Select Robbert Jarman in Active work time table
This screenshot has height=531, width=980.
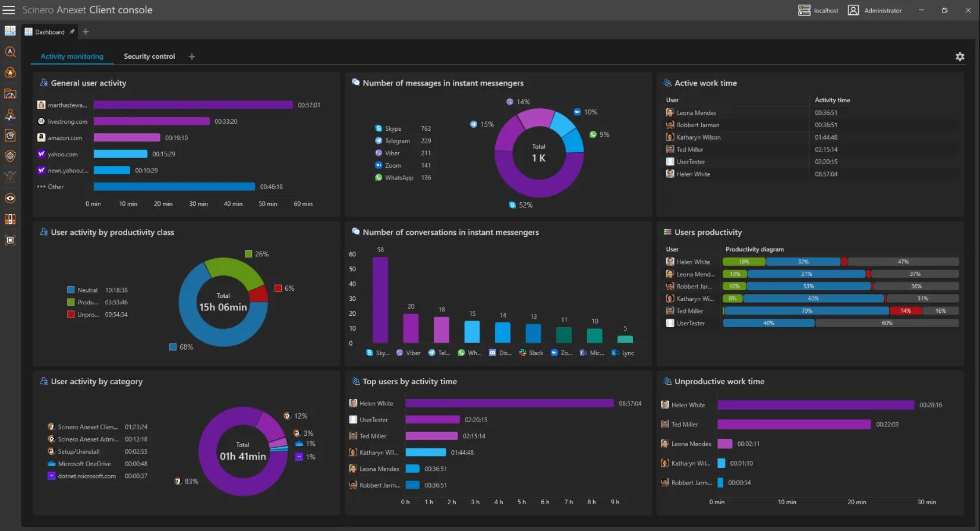click(x=698, y=125)
